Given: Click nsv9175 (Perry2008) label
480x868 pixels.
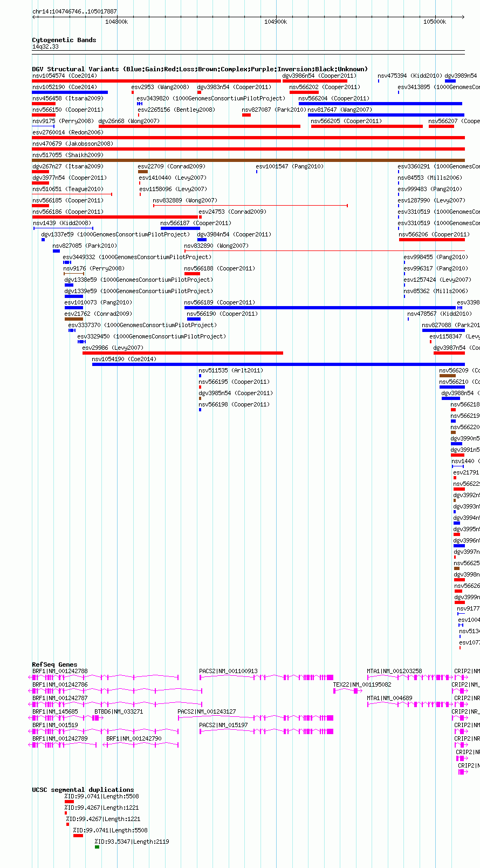Looking at the screenshot, I should 63,121.
